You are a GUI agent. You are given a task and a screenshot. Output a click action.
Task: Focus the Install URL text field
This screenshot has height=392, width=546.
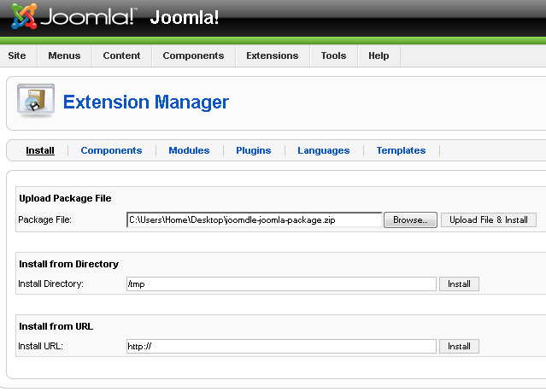(280, 347)
